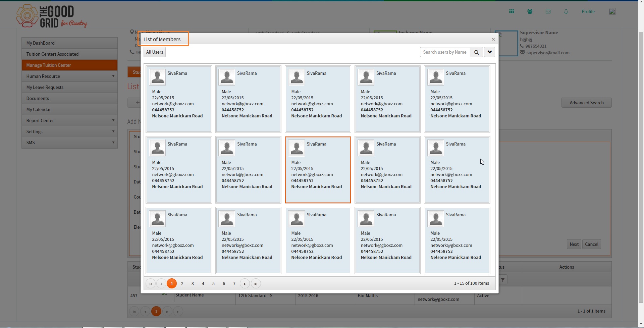Screen dimensions: 644x328
Task: Click the magnifier search button in dialog
Action: coord(476,52)
